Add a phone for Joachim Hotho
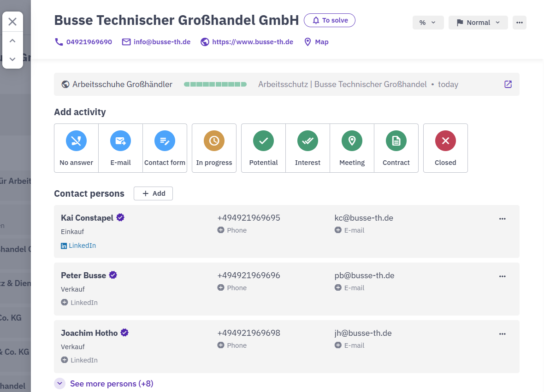 (232, 345)
